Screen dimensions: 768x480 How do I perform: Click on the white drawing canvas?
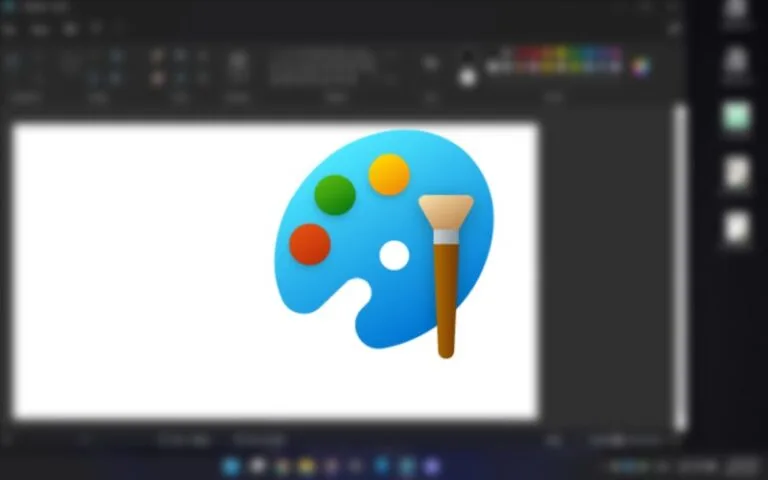(x=276, y=271)
